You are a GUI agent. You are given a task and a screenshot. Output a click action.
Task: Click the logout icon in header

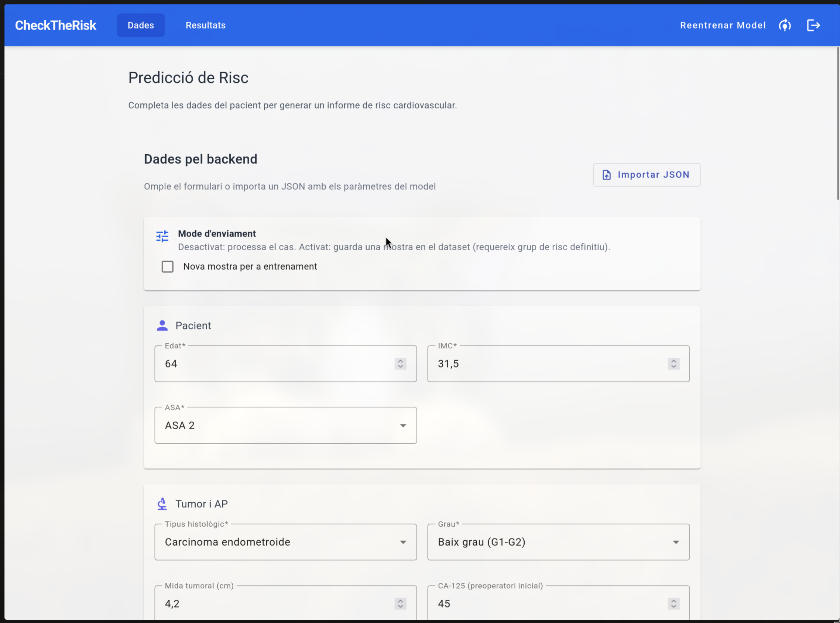tap(813, 25)
